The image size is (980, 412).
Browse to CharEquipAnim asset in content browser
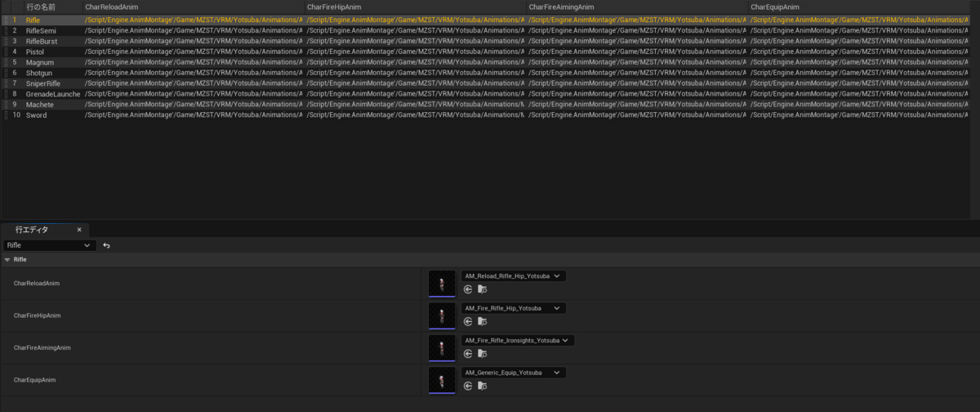point(482,386)
